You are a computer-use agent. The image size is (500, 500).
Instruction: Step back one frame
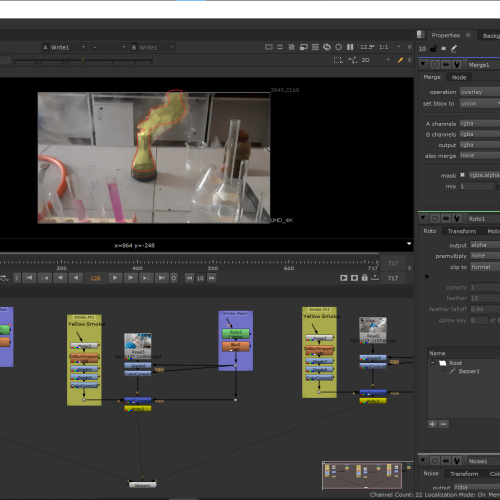60,278
